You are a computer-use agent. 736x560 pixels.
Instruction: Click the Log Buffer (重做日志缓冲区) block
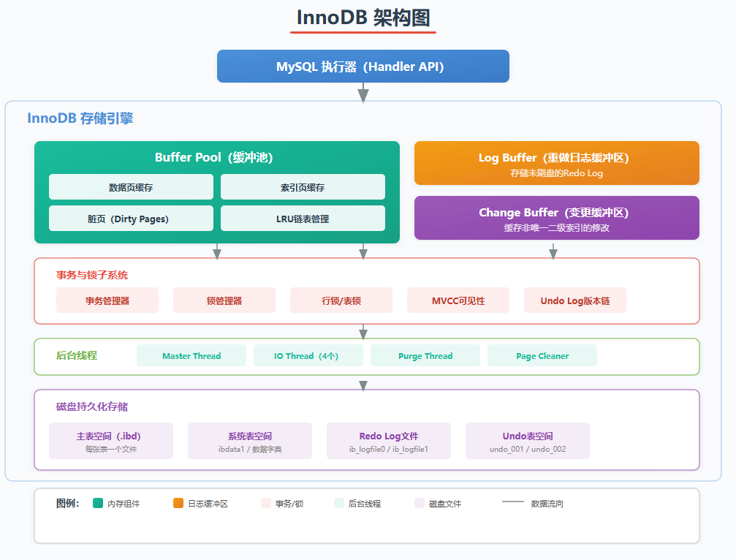pos(557,163)
